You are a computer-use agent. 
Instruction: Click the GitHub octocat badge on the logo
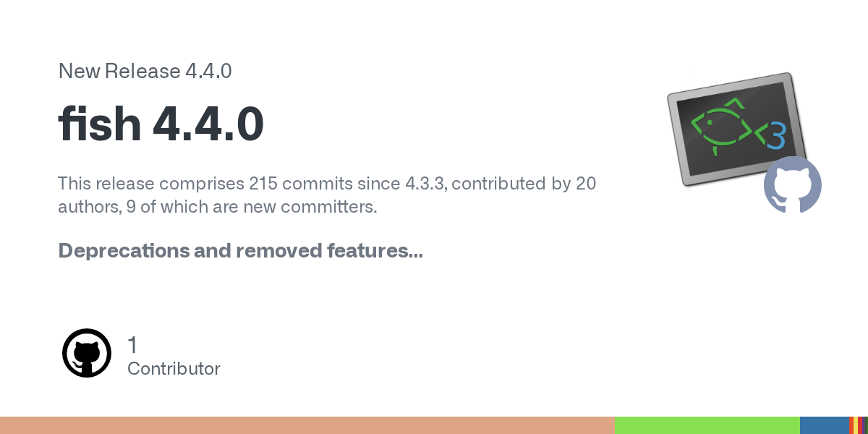click(x=793, y=185)
